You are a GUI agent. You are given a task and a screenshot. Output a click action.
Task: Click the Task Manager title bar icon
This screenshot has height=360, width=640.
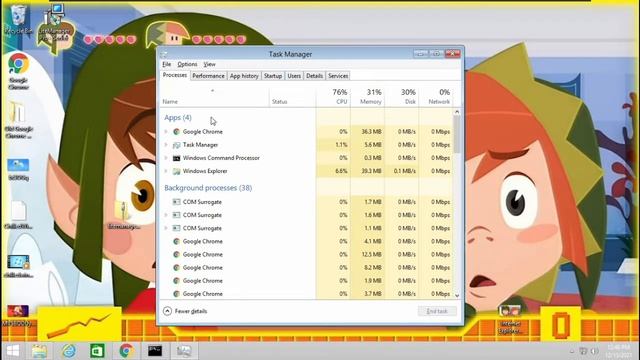pos(164,54)
